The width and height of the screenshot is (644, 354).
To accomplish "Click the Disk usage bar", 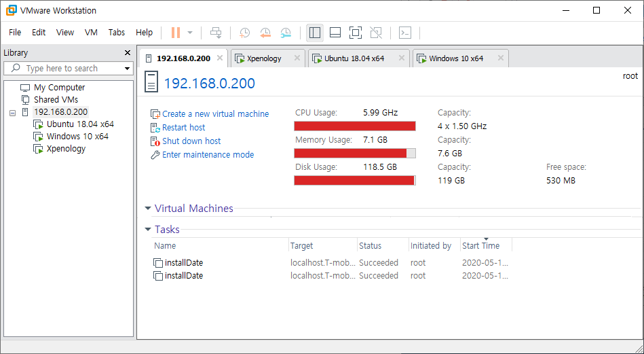I will click(355, 181).
